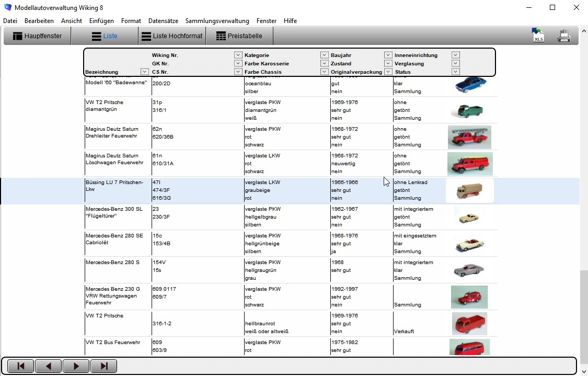Viewport: 588px width, 376px height.
Task: Open the Bearbeiten menu
Action: tap(39, 21)
